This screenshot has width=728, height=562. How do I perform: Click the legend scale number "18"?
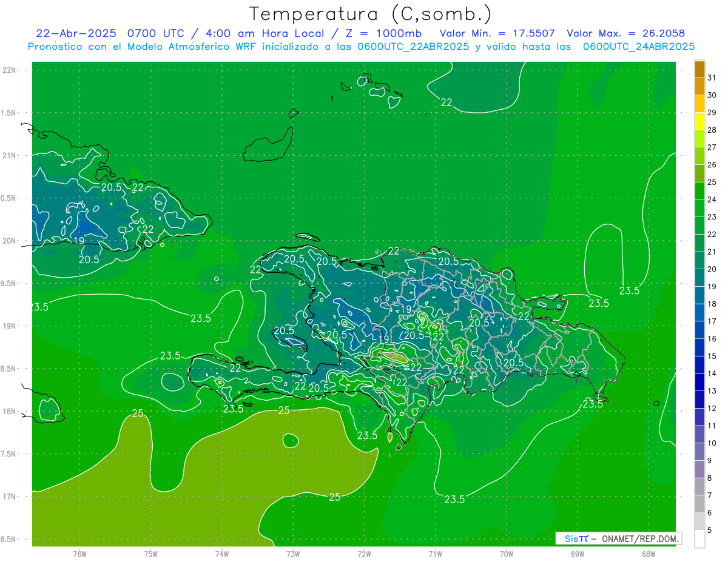(x=712, y=304)
